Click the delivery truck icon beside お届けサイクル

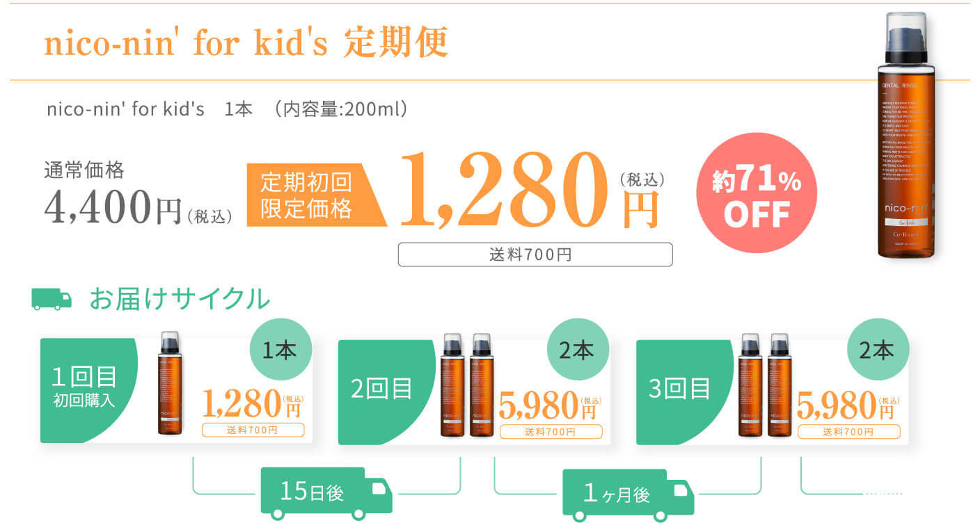pyautogui.click(x=52, y=300)
